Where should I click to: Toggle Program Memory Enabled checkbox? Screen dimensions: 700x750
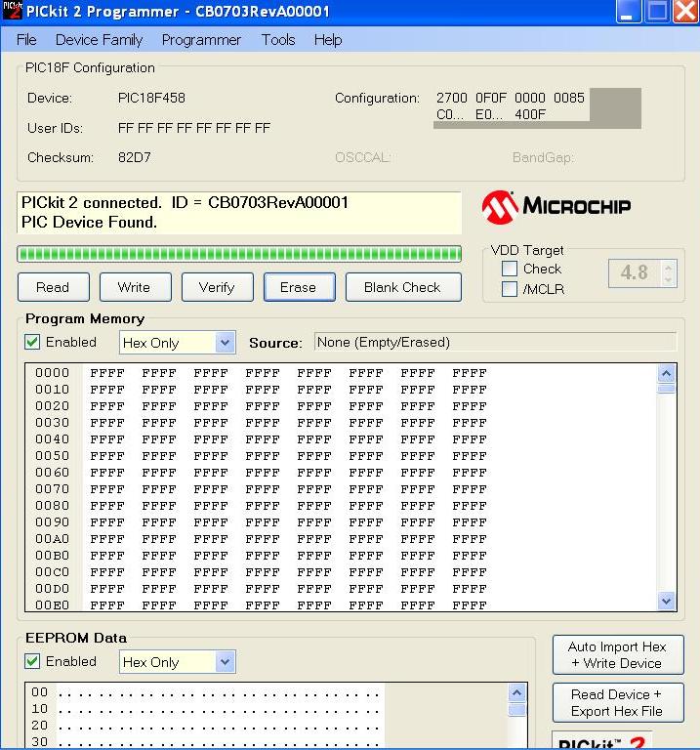click(32, 342)
